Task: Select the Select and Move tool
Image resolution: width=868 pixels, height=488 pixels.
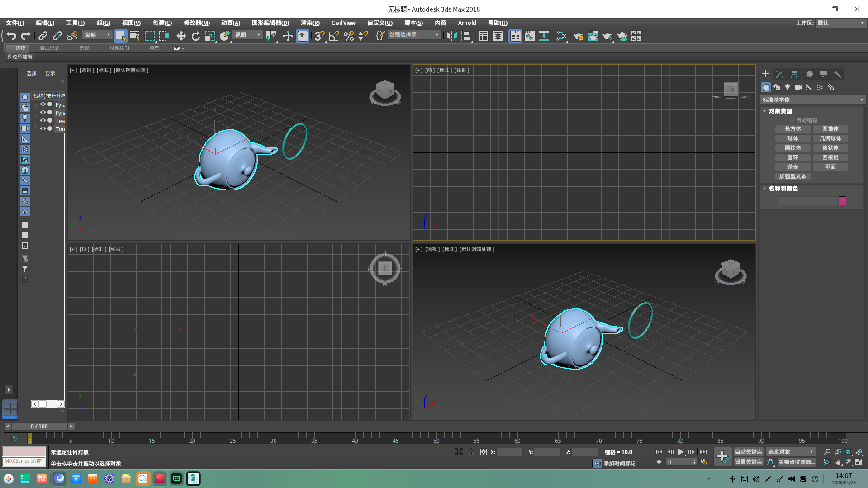Action: pos(181,36)
